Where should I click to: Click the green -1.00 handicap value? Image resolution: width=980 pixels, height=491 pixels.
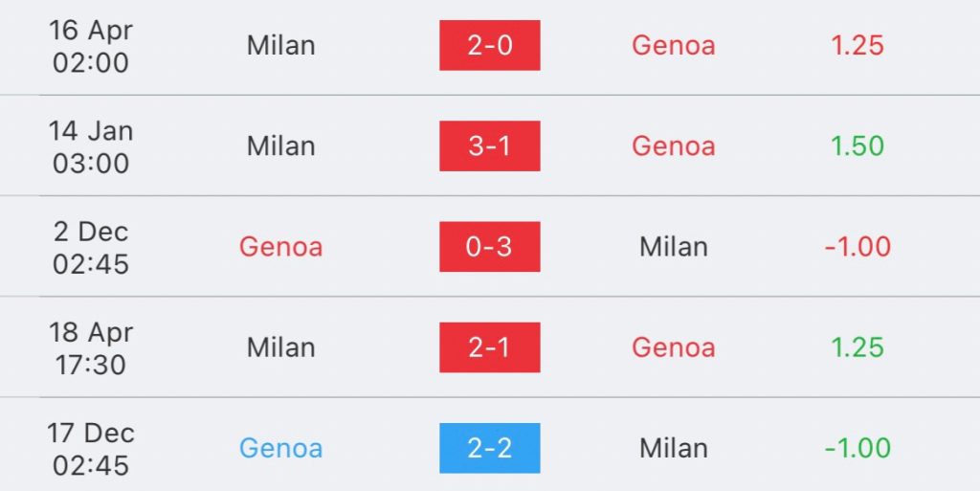(x=857, y=448)
